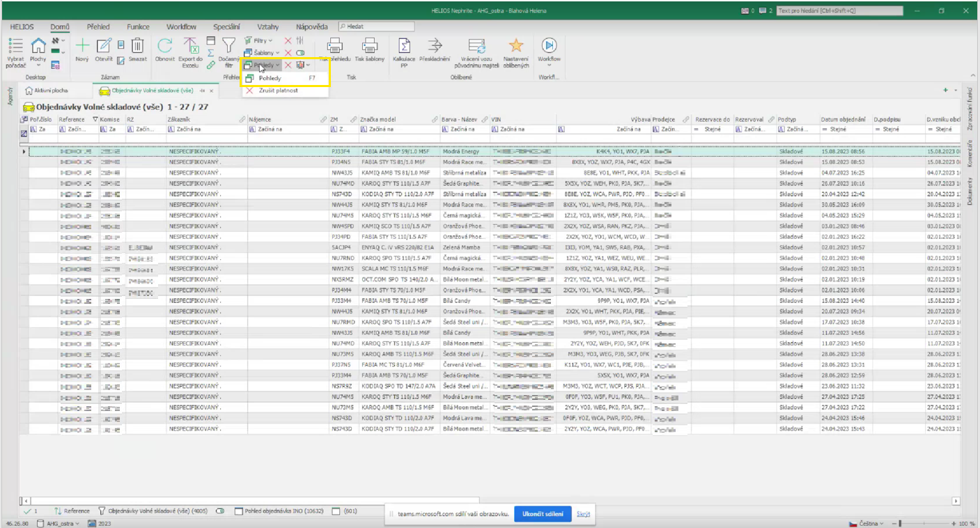Refresh the list with Obnovit

[x=165, y=46]
